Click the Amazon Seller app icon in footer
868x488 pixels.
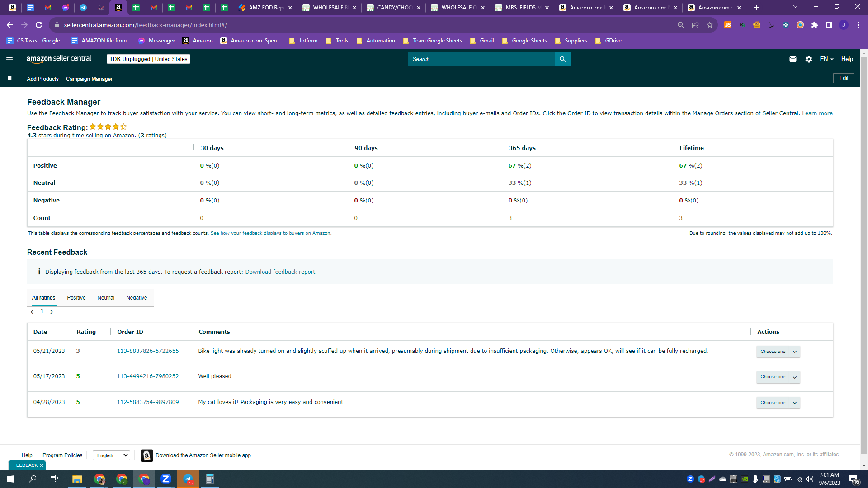click(146, 455)
